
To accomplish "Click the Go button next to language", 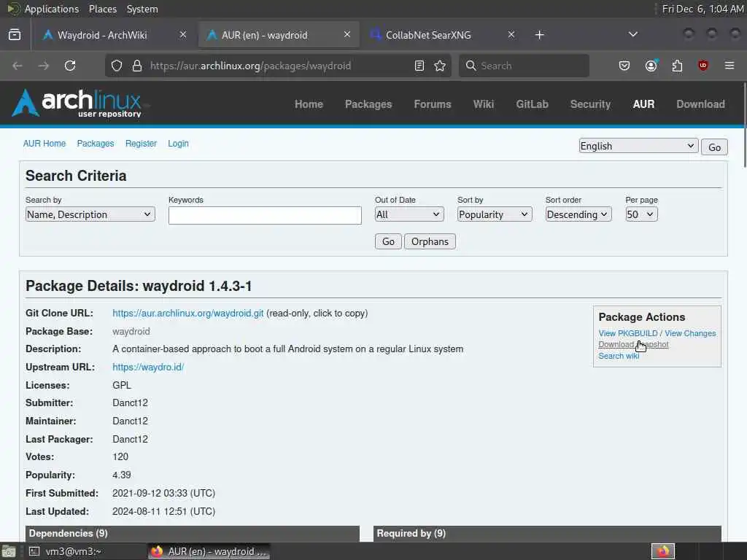I will 714,147.
